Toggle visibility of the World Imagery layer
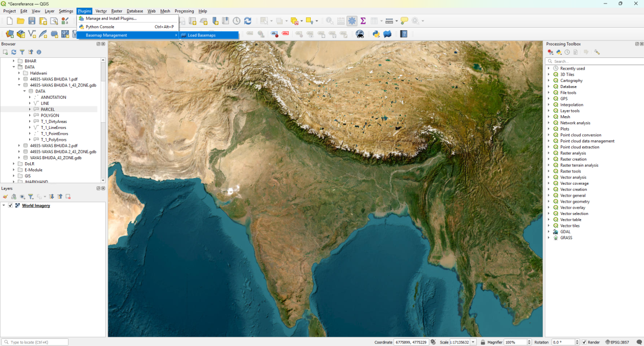 pos(11,205)
